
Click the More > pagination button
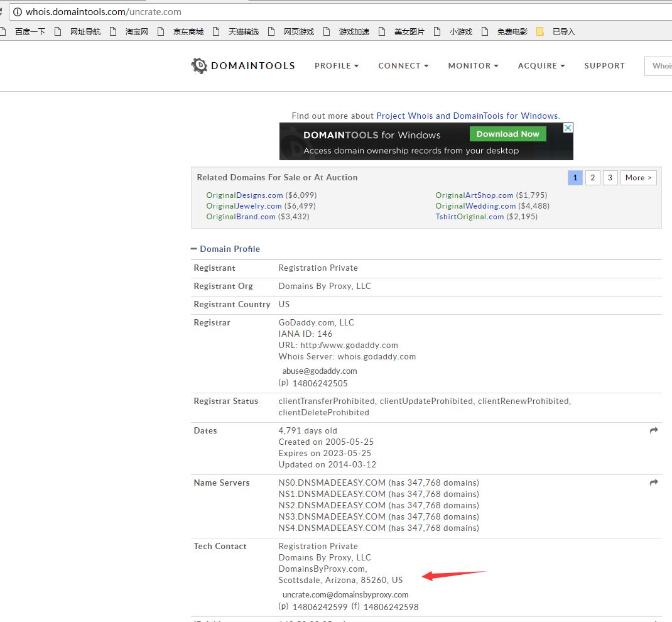(639, 178)
